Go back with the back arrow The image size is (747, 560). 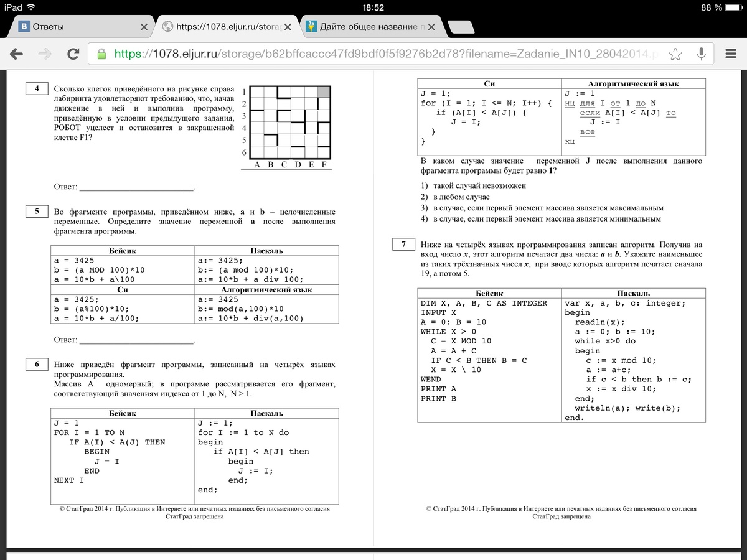click(x=17, y=54)
